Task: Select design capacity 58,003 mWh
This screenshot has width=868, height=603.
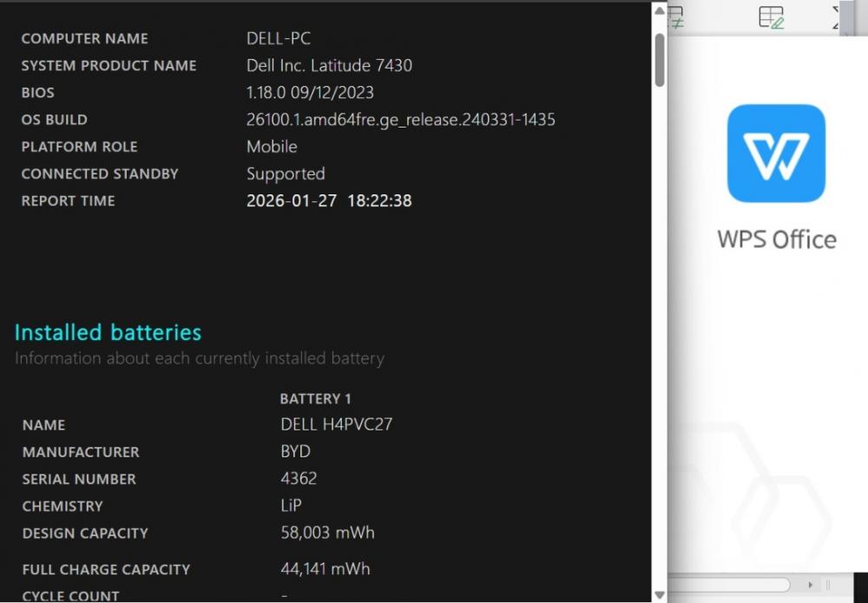Action: click(x=328, y=533)
